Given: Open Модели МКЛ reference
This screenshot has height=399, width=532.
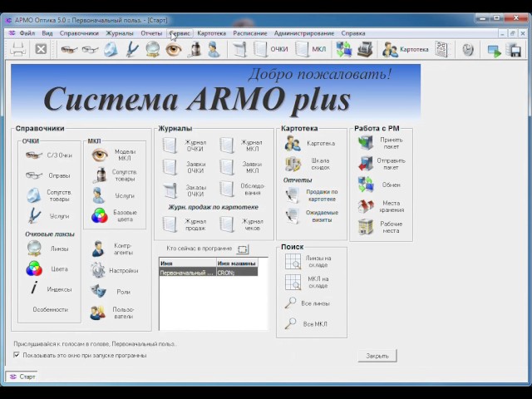Looking at the screenshot, I should [x=114, y=155].
